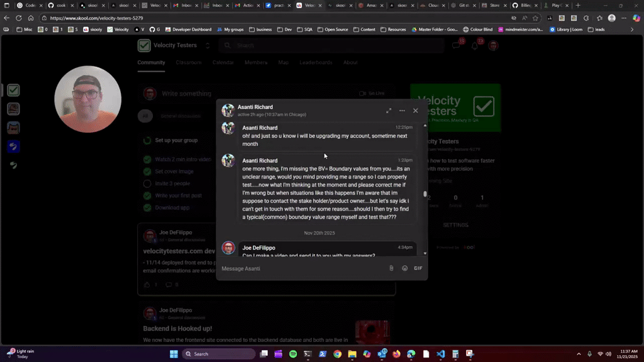Expand the SQA bookmarks folder
Image resolution: width=644 pixels, height=362 pixels.
click(304, 30)
